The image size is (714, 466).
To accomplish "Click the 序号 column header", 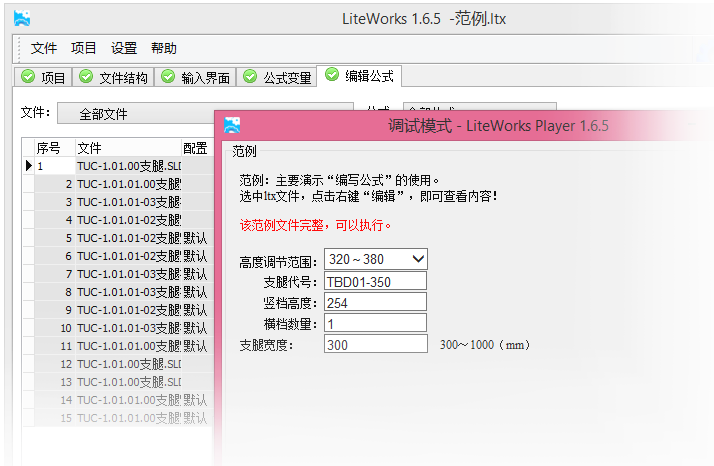I will coord(55,148).
